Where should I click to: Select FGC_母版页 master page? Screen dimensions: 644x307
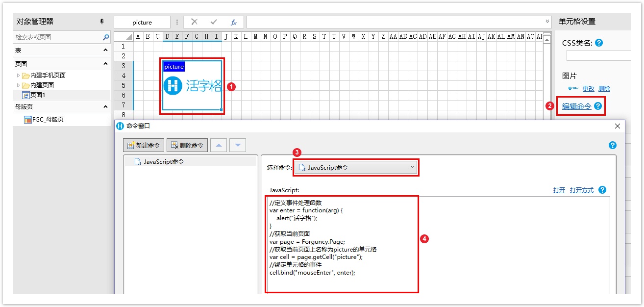(x=48, y=120)
